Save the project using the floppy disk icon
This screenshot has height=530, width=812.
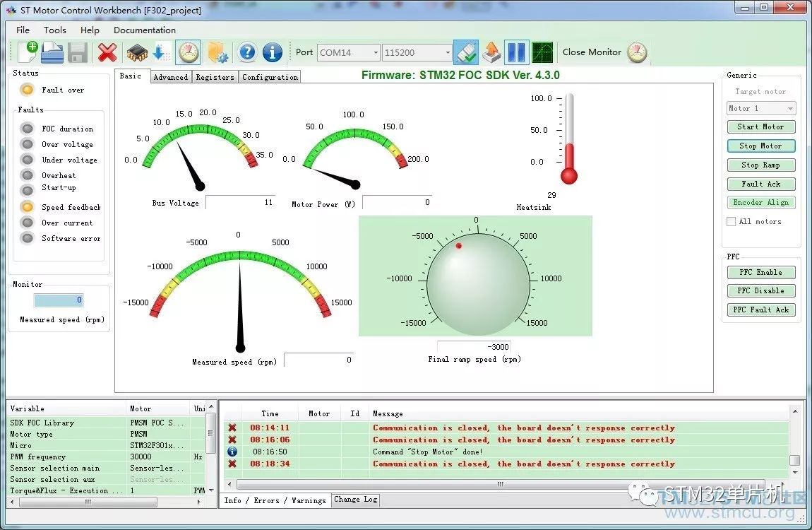click(78, 52)
